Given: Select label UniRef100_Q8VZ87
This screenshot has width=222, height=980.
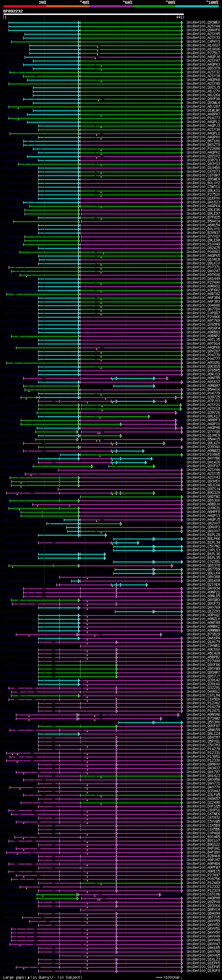Looking at the screenshot, I should (x=203, y=351).
